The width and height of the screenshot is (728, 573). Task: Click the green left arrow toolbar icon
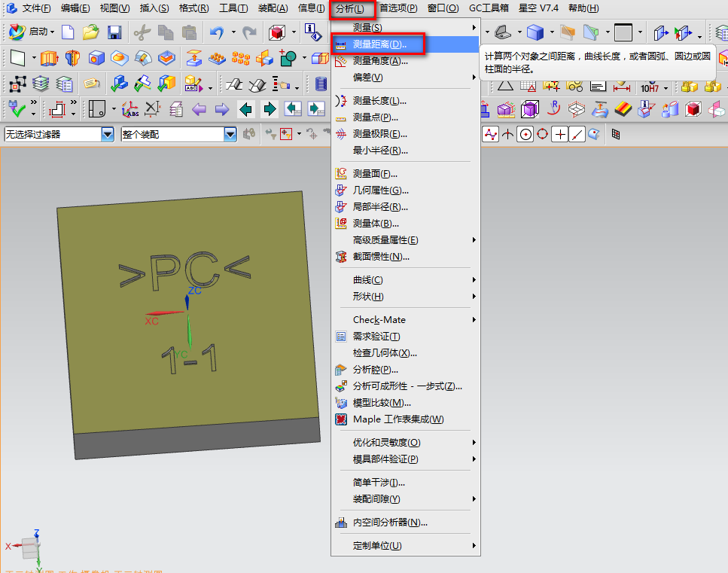coord(245,109)
